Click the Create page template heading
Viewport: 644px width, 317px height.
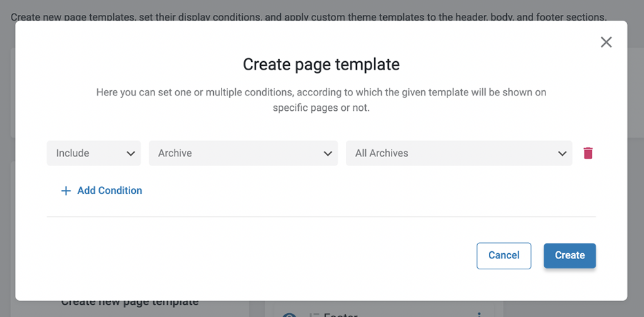(321, 64)
